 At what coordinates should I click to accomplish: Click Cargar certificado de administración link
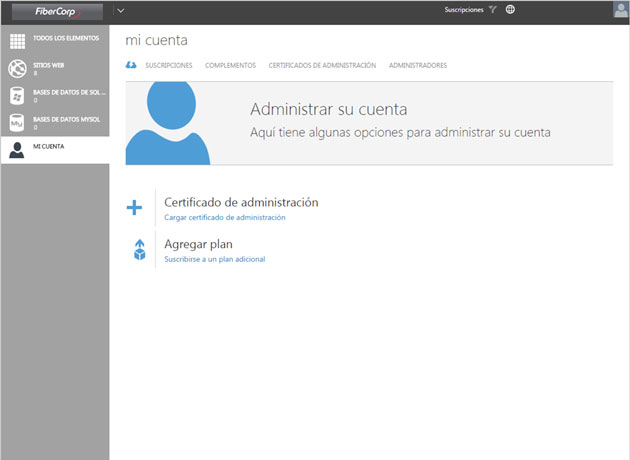coord(224,217)
